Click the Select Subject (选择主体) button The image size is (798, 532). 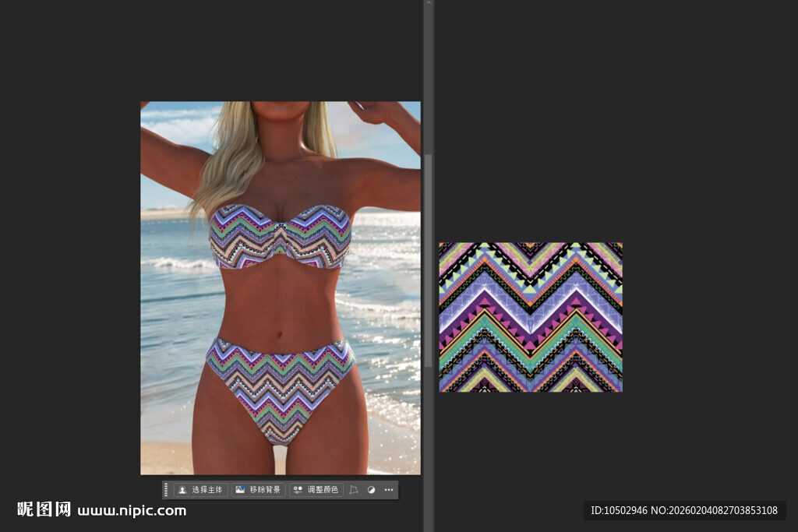pyautogui.click(x=200, y=490)
